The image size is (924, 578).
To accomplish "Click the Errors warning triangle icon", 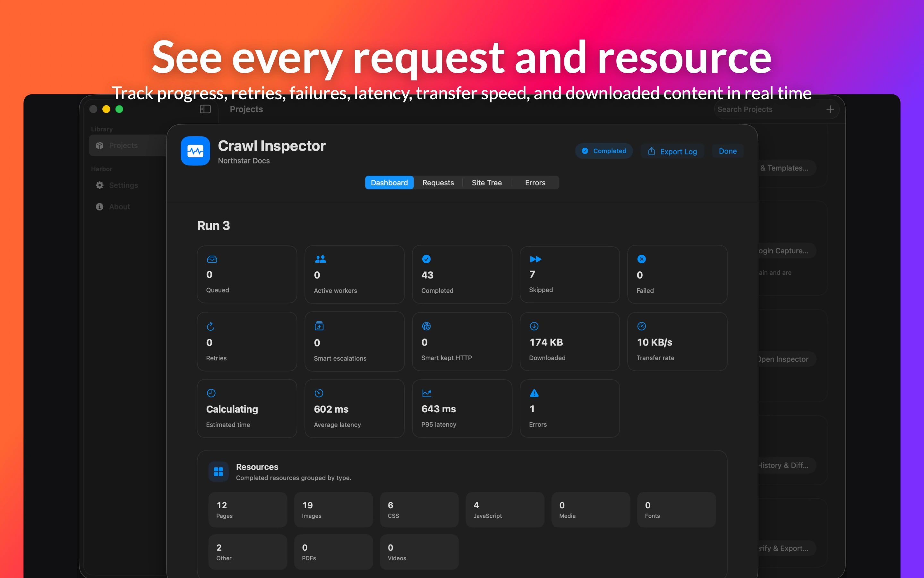I will coord(534,393).
